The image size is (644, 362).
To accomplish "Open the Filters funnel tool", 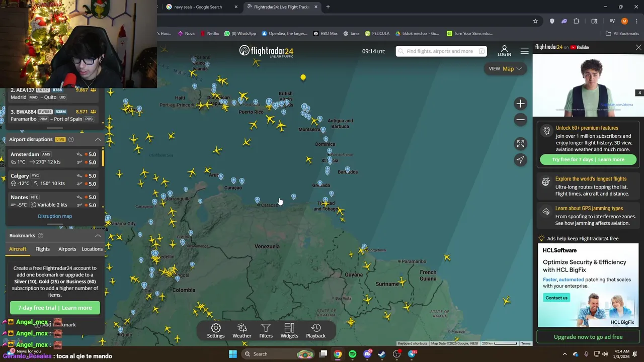I will pos(266,331).
